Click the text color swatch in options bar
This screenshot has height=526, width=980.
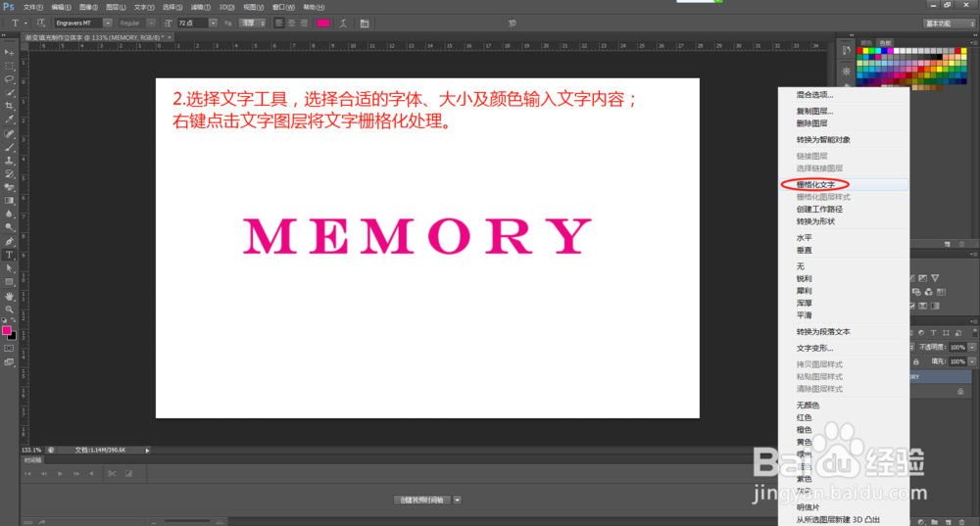coord(323,24)
